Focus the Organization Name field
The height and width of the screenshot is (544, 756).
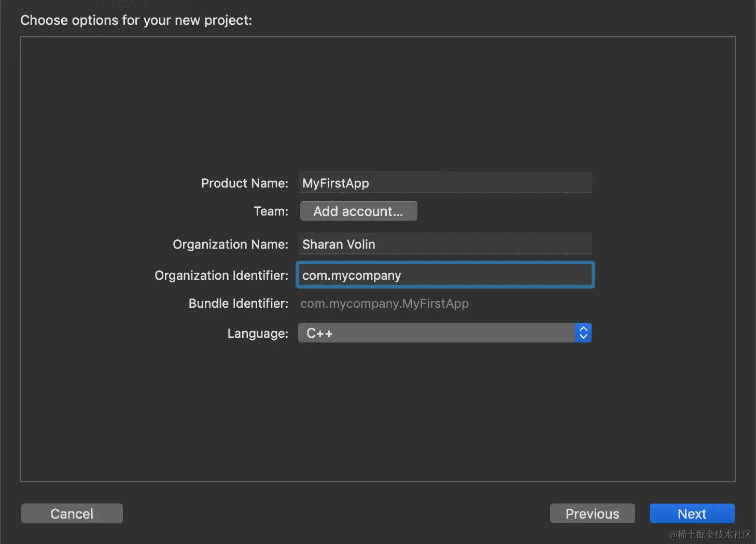pos(445,244)
